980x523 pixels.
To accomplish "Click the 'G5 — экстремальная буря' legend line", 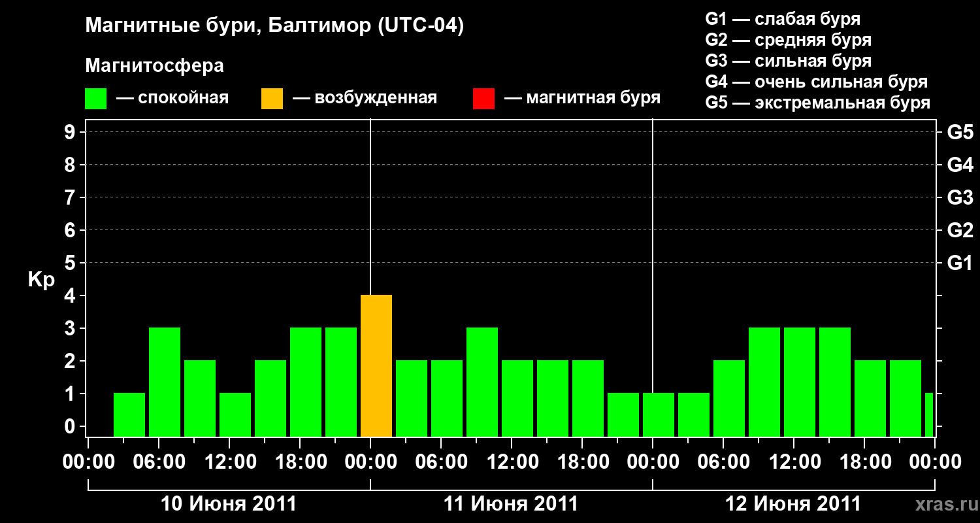I will [x=818, y=103].
